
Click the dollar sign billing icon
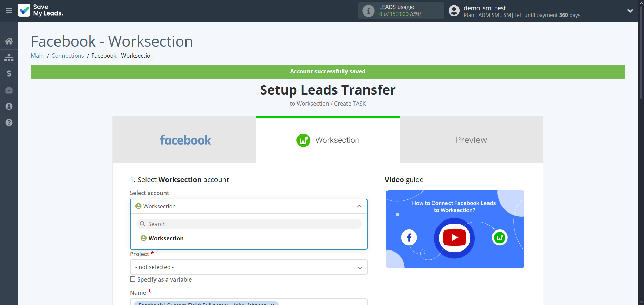9,73
